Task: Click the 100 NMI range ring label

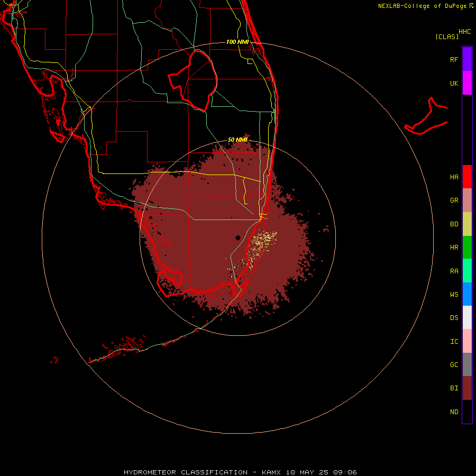Action: point(237,42)
